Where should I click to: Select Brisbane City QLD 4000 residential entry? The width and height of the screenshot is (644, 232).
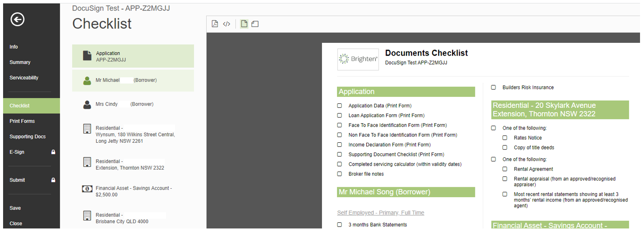[x=122, y=218]
